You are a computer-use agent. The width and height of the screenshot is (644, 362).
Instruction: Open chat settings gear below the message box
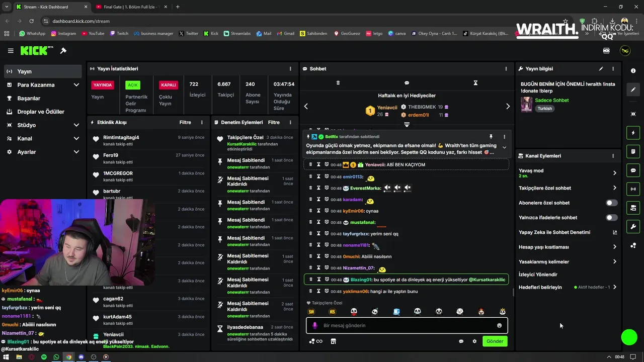[x=474, y=341]
